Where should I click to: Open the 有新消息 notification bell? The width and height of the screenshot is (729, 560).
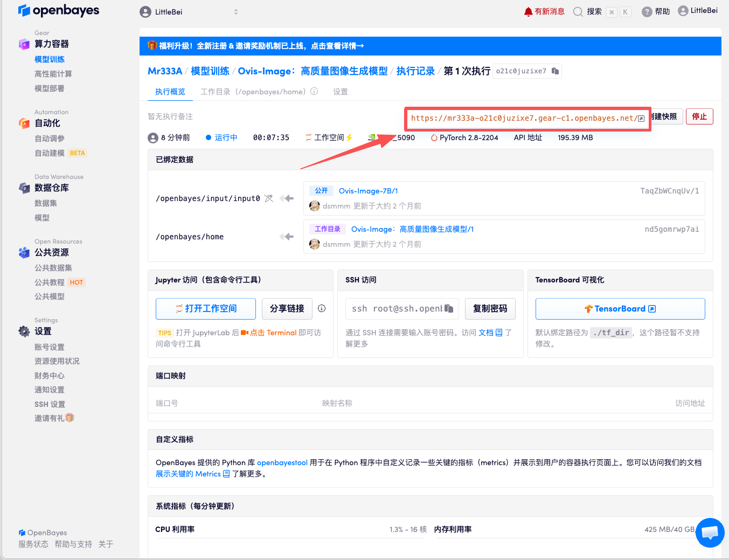(544, 11)
